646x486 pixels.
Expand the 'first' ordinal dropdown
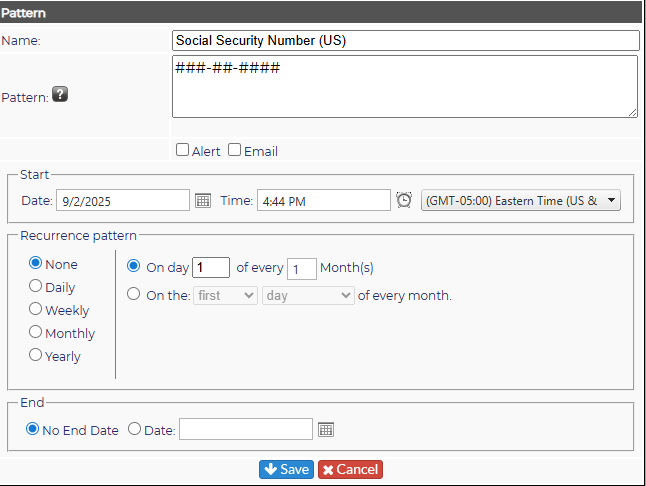[225, 296]
